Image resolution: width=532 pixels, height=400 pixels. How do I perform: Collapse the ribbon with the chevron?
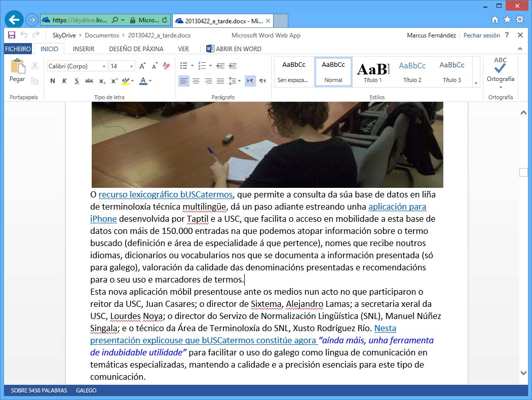tap(520, 49)
